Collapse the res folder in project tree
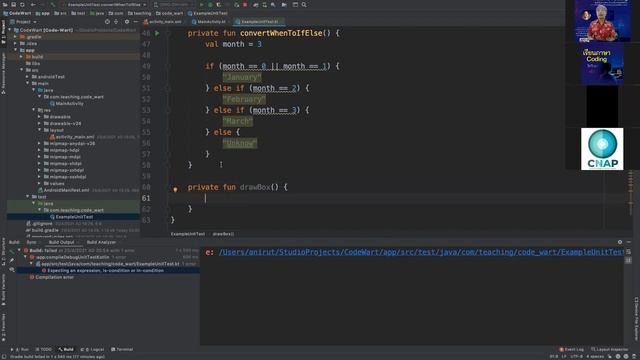Image resolution: width=640 pixels, height=360 pixels. tap(33, 110)
